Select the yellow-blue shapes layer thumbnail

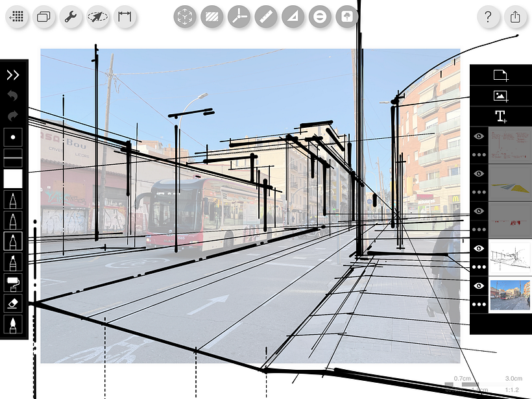tap(510, 182)
